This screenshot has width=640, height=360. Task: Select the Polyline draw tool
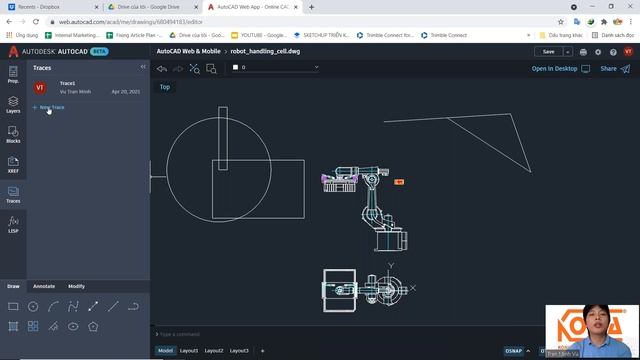point(73,307)
